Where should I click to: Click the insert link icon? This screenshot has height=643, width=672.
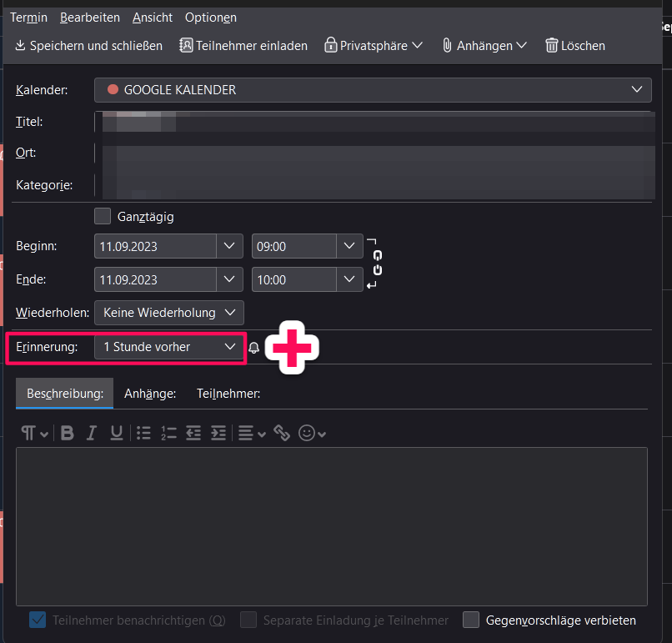[x=282, y=433]
